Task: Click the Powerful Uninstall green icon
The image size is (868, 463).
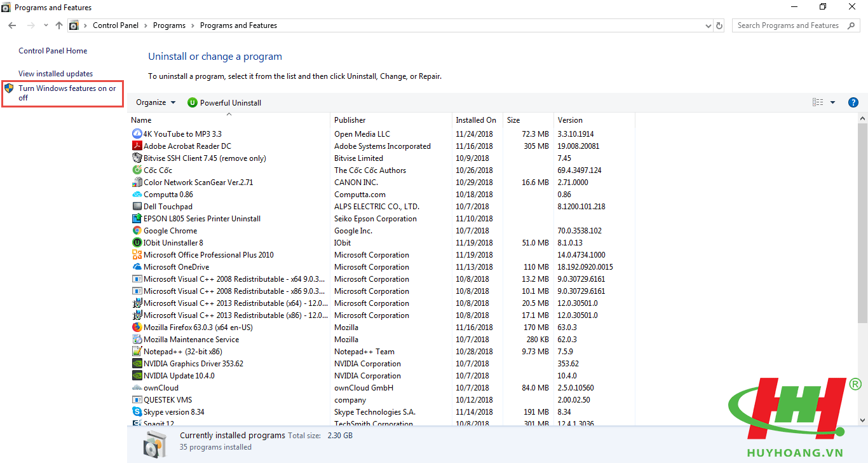Action: [193, 102]
